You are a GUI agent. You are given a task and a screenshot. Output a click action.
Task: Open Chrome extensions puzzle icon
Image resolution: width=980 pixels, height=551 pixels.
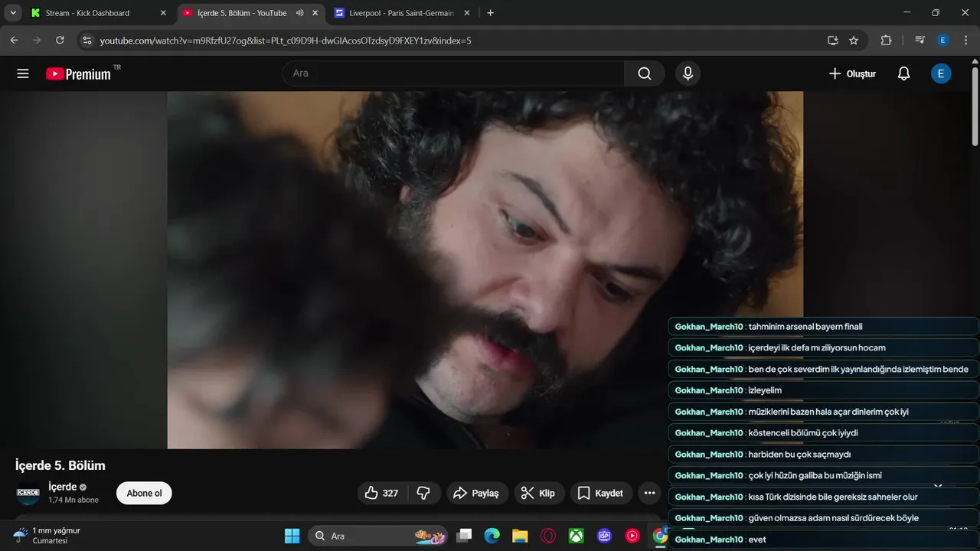886,41
